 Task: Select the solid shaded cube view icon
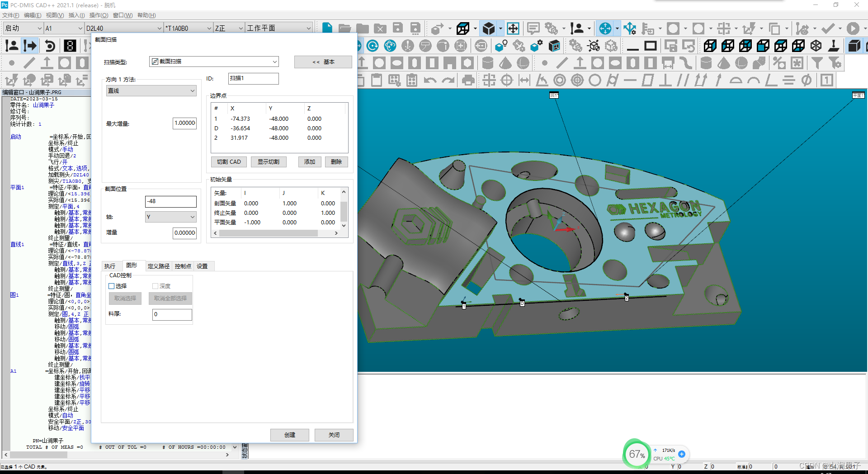click(489, 28)
